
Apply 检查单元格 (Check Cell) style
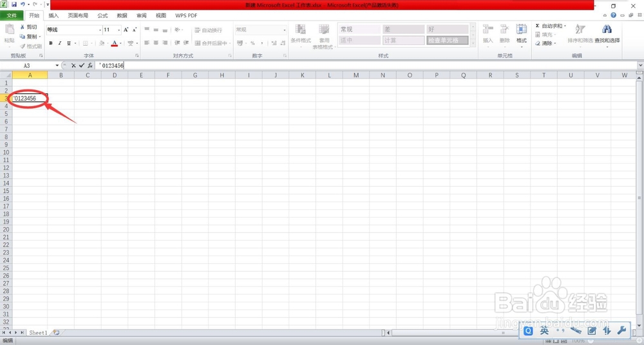448,41
